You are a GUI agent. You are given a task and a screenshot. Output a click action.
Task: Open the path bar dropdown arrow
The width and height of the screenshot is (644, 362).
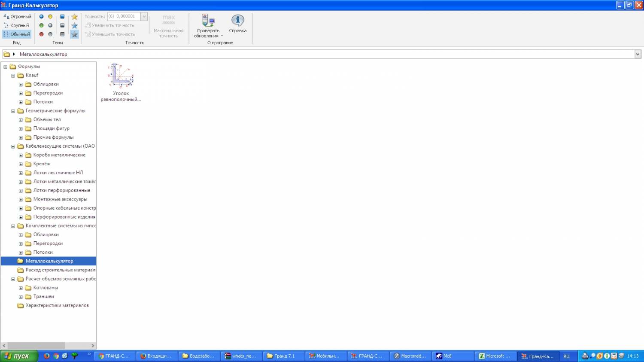(638, 54)
